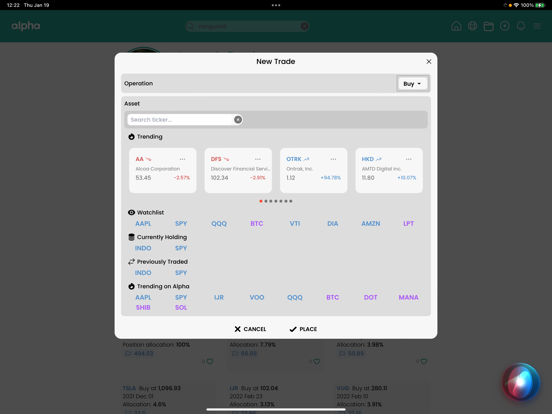This screenshot has height=414, width=552.
Task: Click the vanguard search bar in the header
Action: [247, 26]
